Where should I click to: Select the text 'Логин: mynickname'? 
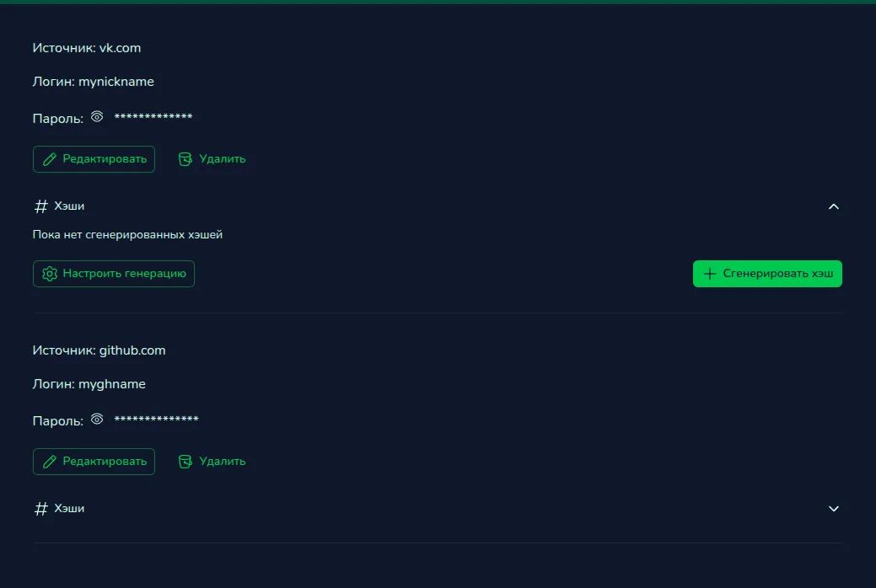(x=94, y=82)
